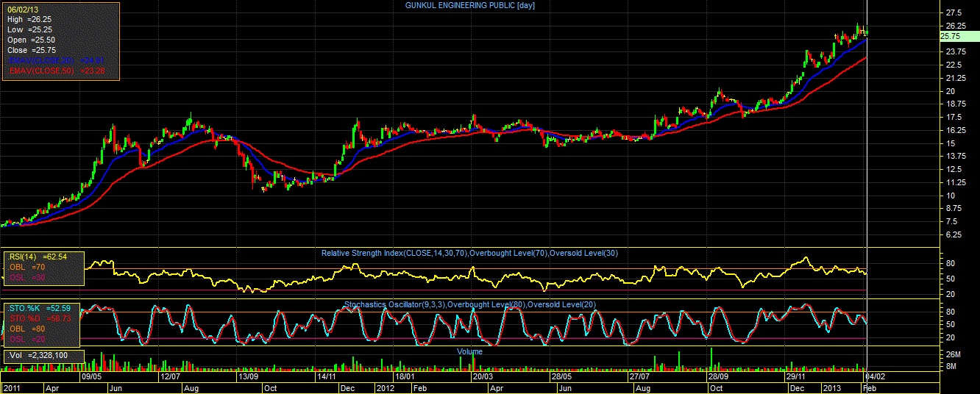The width and height of the screenshot is (980, 394).
Task: Select the 28/09 date marker on time axis
Action: click(x=718, y=376)
